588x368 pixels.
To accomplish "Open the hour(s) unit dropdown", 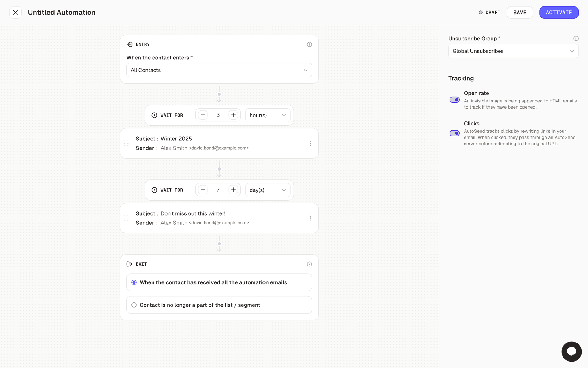I will (x=268, y=115).
